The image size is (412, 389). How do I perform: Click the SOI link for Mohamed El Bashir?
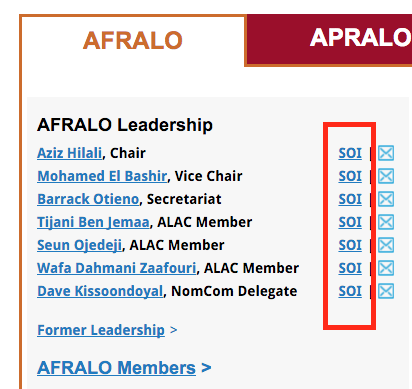(350, 176)
